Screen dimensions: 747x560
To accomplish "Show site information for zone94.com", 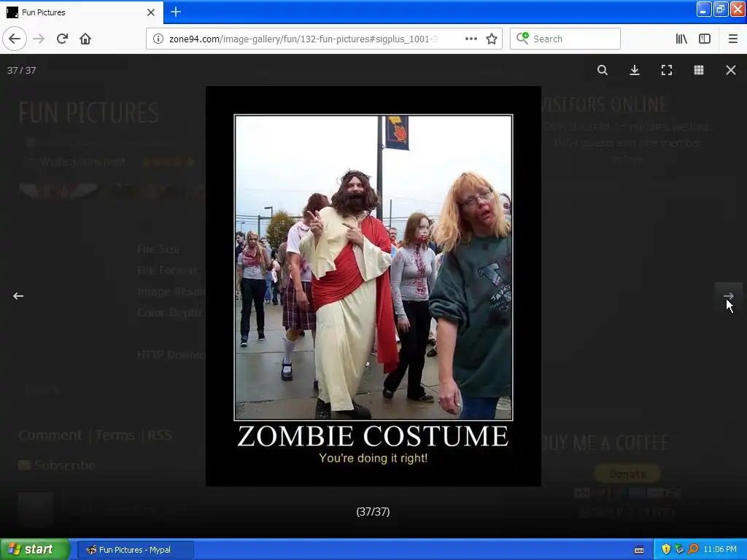I will pyautogui.click(x=158, y=39).
